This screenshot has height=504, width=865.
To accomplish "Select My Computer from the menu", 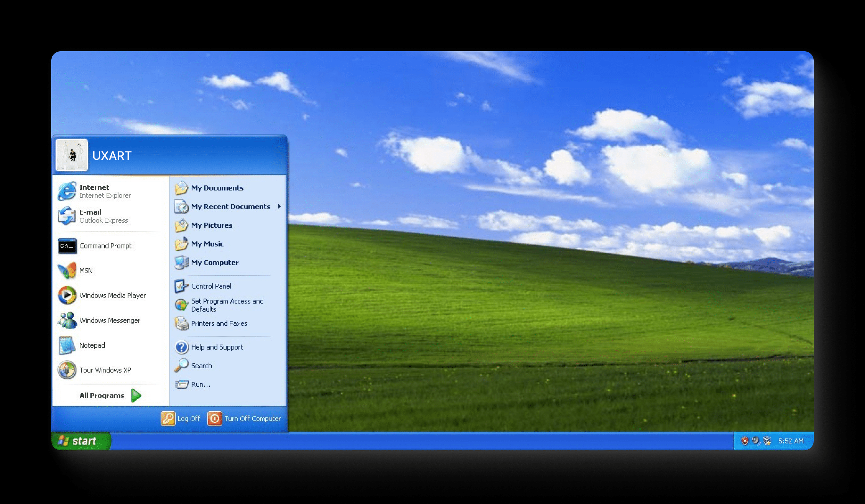I will point(215,263).
